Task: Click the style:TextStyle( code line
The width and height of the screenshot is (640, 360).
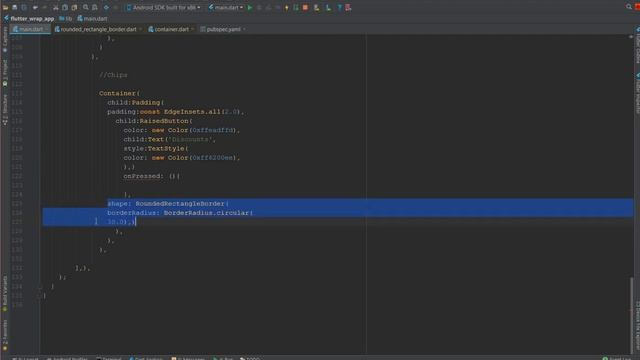Action: tap(156, 149)
